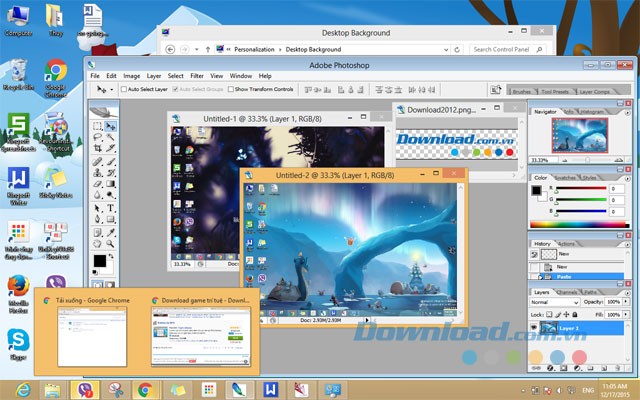Switch to the Swatches tab

click(568, 177)
